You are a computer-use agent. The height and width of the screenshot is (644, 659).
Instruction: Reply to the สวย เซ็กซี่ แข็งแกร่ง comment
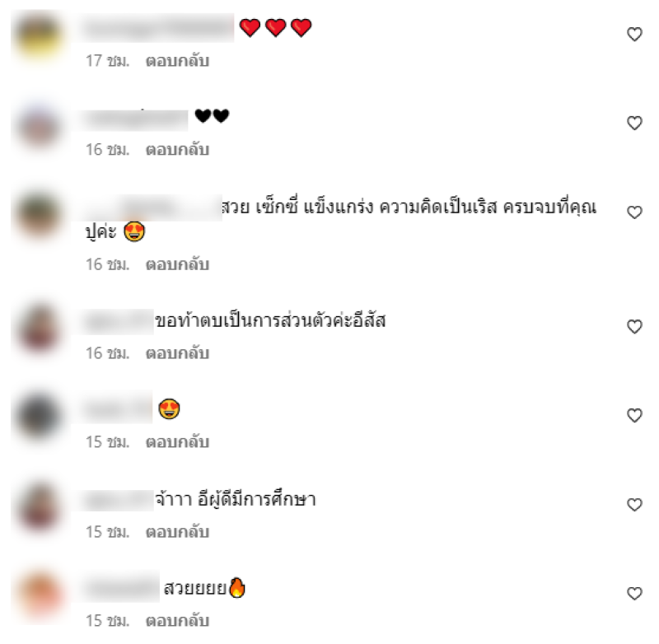[x=177, y=264]
